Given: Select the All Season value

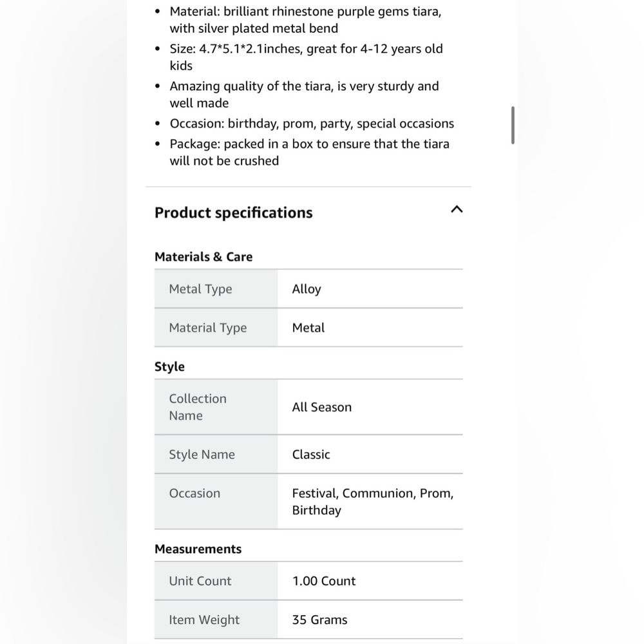Looking at the screenshot, I should 321,407.
